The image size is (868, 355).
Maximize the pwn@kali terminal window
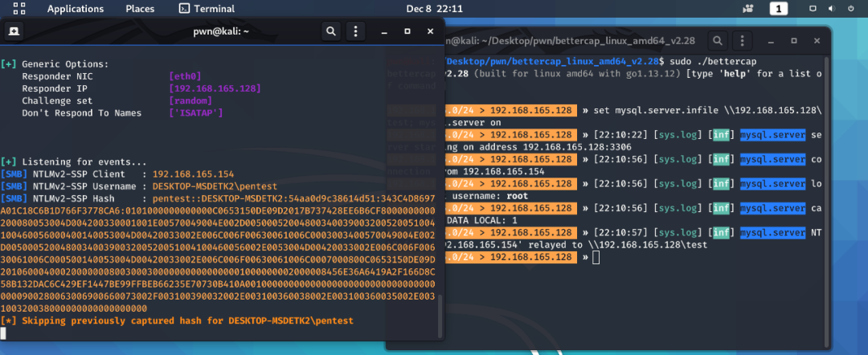407,31
